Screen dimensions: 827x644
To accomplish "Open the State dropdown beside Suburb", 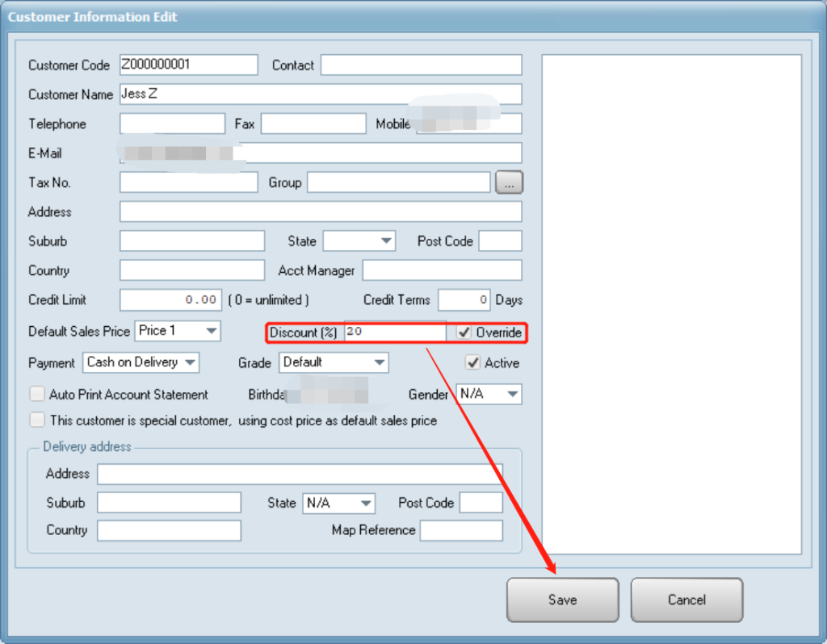I will [359, 240].
